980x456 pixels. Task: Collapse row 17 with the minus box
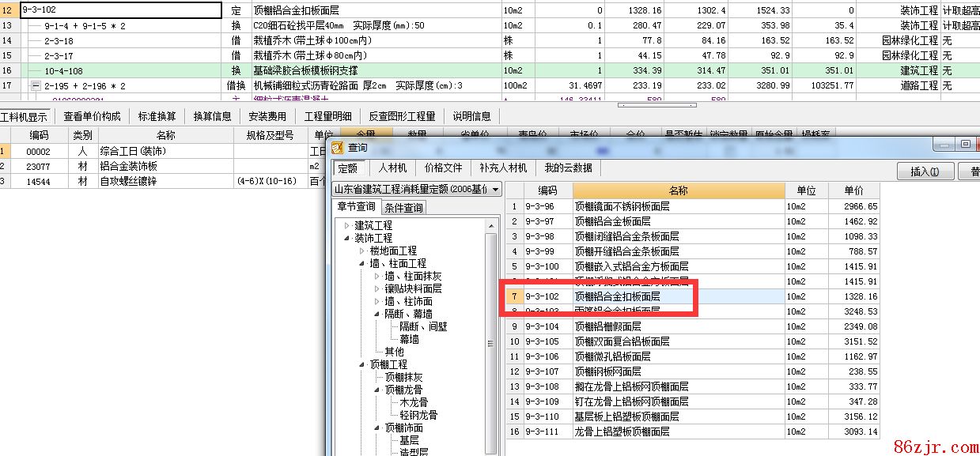pyautogui.click(x=35, y=85)
